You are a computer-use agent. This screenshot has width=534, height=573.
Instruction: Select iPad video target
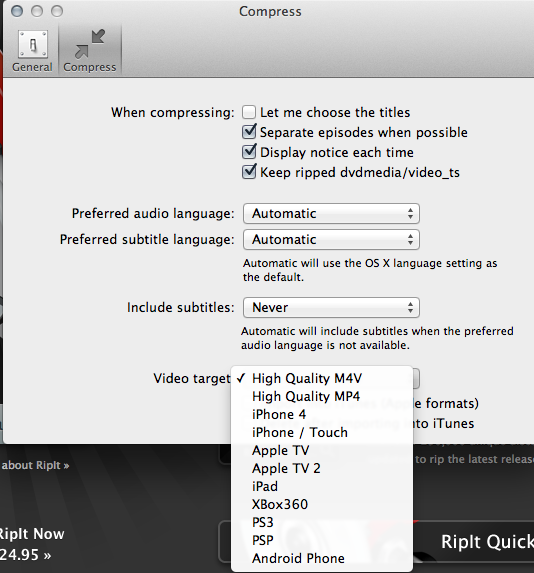click(x=322, y=486)
